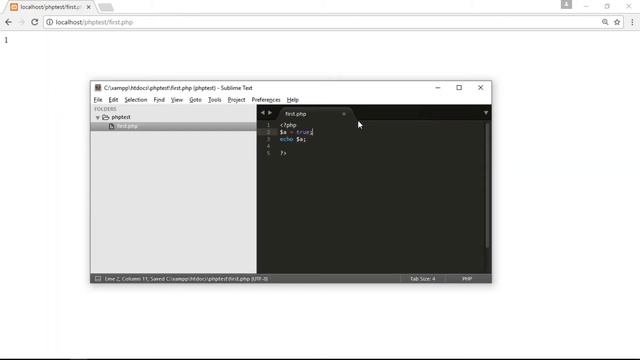This screenshot has width=640, height=360.
Task: Open the Help menu in Sublime Text
Action: pos(292,100)
